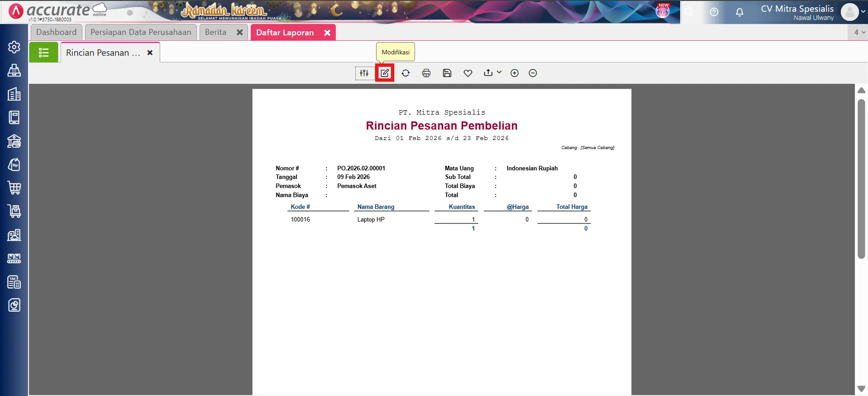The width and height of the screenshot is (868, 396).
Task: Open the report filter settings icon
Action: pos(364,73)
